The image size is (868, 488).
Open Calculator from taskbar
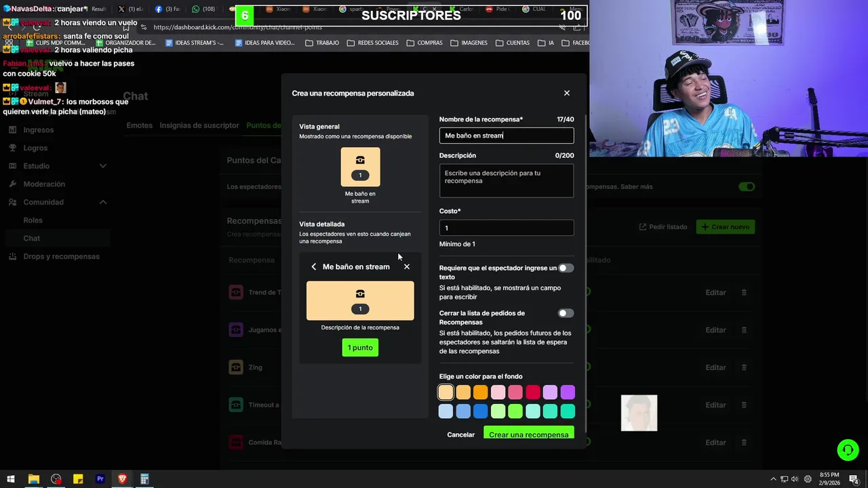[144, 479]
